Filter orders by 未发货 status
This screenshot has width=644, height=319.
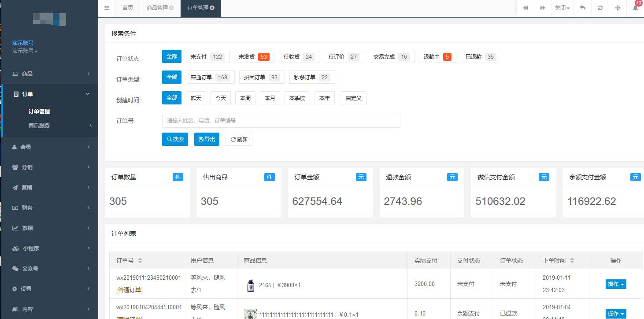point(254,57)
